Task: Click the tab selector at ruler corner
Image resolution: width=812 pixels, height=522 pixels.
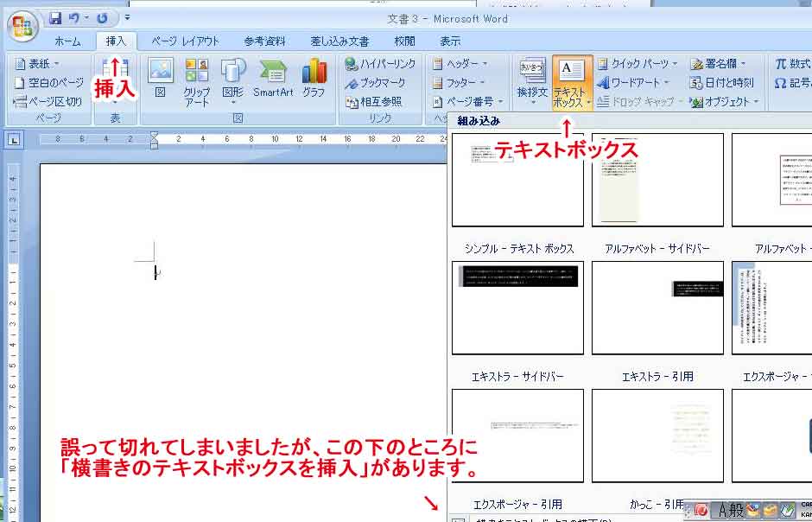Action: 15,139
